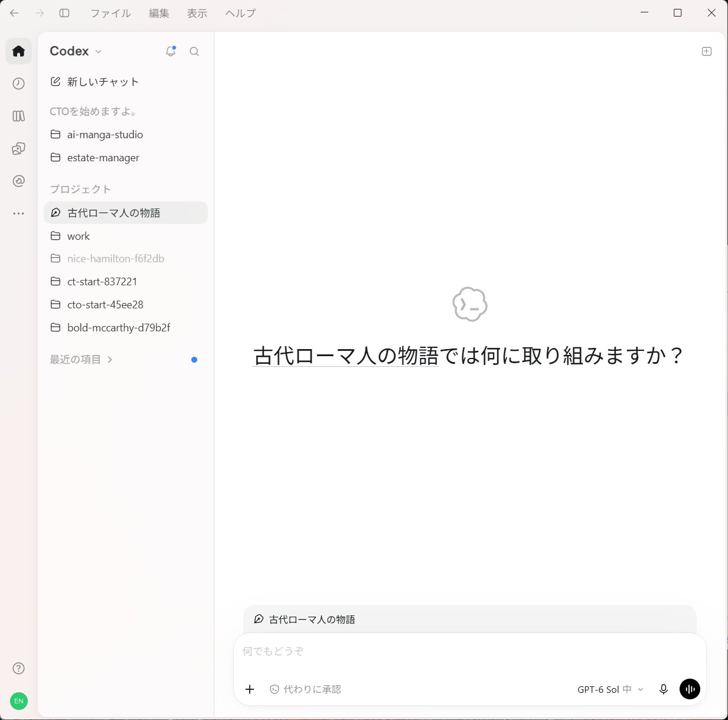Navigate forward with the right arrow
The width and height of the screenshot is (728, 720).
coord(40,13)
